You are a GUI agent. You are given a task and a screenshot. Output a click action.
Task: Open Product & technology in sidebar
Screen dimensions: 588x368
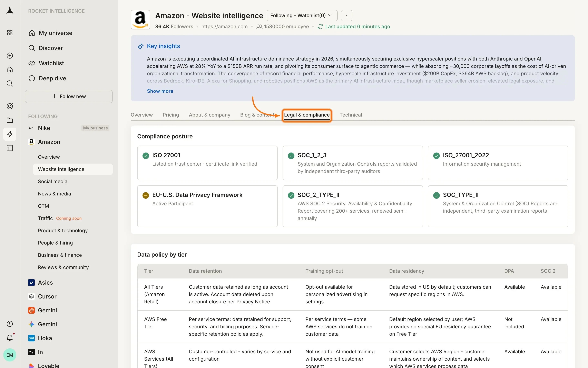63,231
